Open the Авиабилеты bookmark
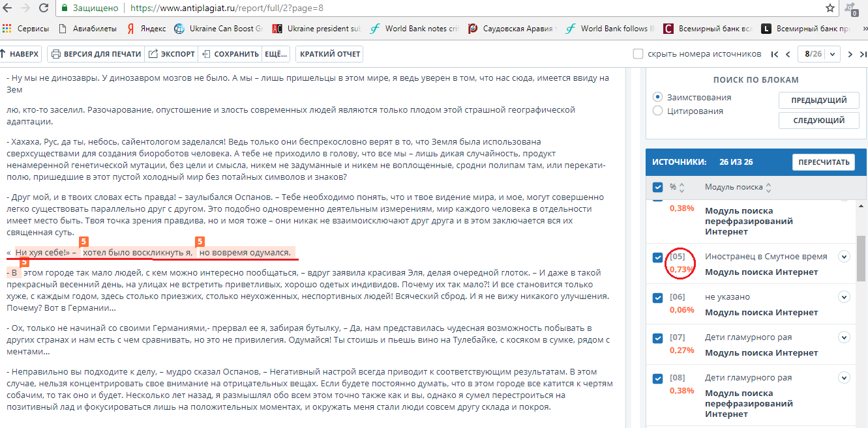The width and height of the screenshot is (868, 428). (x=88, y=29)
